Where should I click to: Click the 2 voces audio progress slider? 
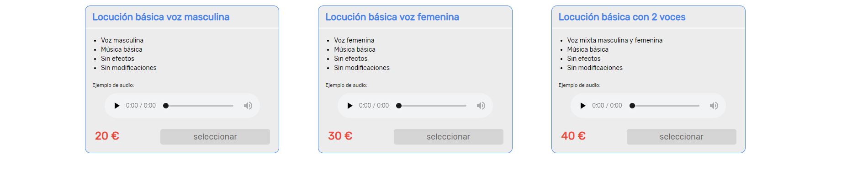(x=664, y=106)
